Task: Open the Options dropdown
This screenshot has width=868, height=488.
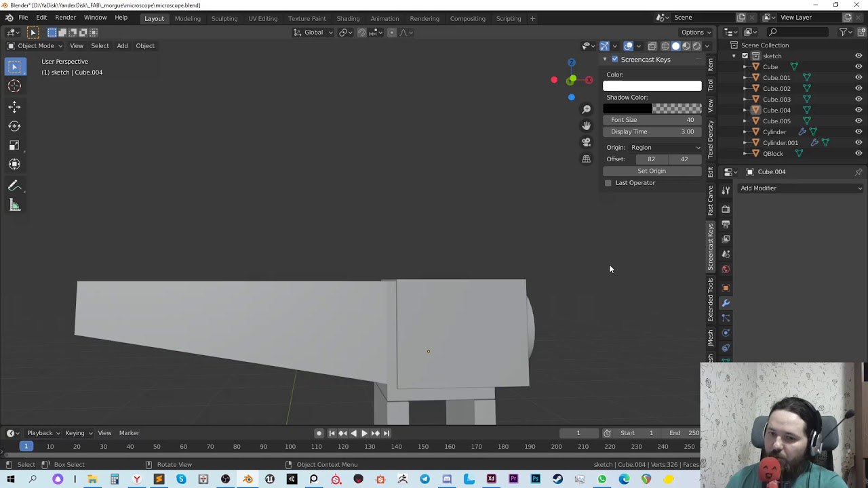Action: [696, 33]
